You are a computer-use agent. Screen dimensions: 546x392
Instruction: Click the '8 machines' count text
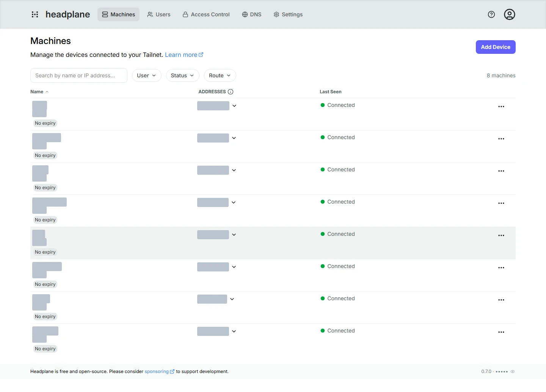pos(501,75)
